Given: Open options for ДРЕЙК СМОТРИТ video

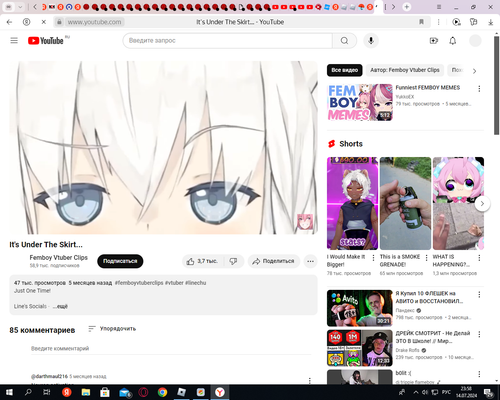Looking at the screenshot, I should click(x=479, y=334).
